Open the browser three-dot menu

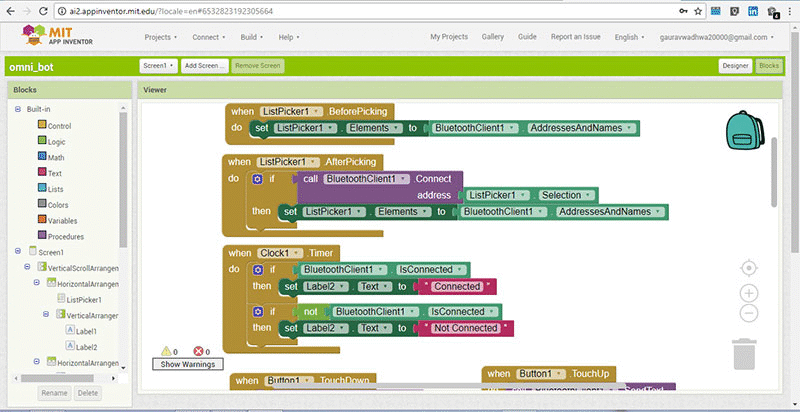(x=790, y=11)
